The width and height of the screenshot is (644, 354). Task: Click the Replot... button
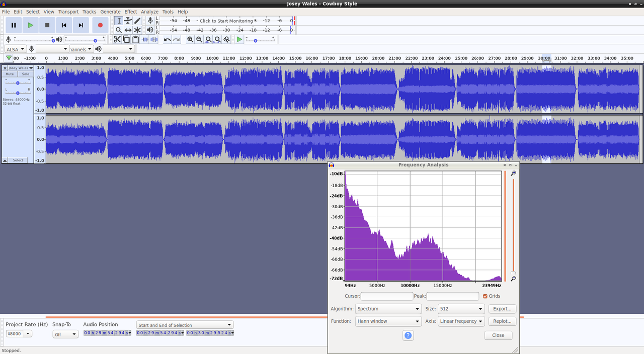502,321
